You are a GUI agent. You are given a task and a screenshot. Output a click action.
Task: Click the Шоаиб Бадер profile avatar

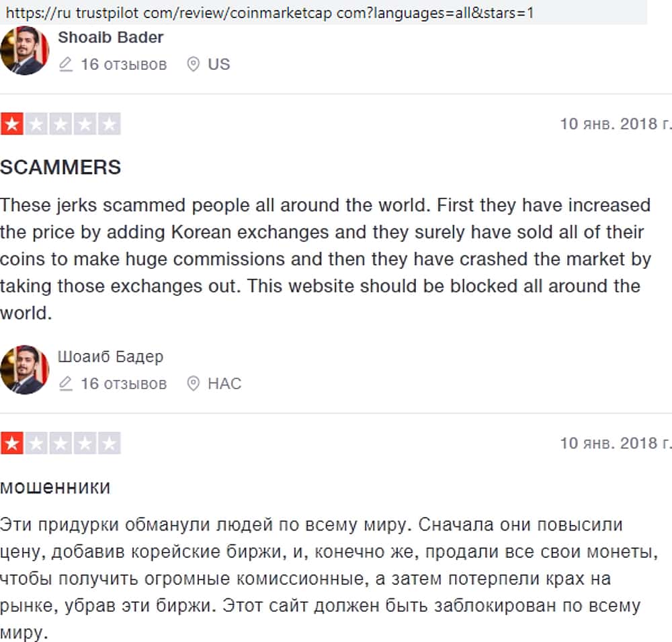[x=24, y=370]
